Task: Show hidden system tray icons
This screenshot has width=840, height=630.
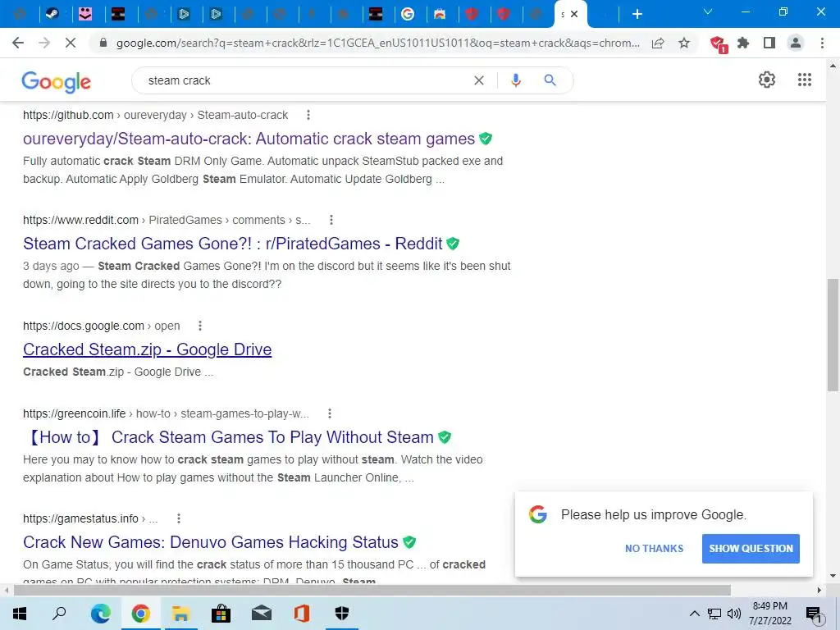Action: 694,614
